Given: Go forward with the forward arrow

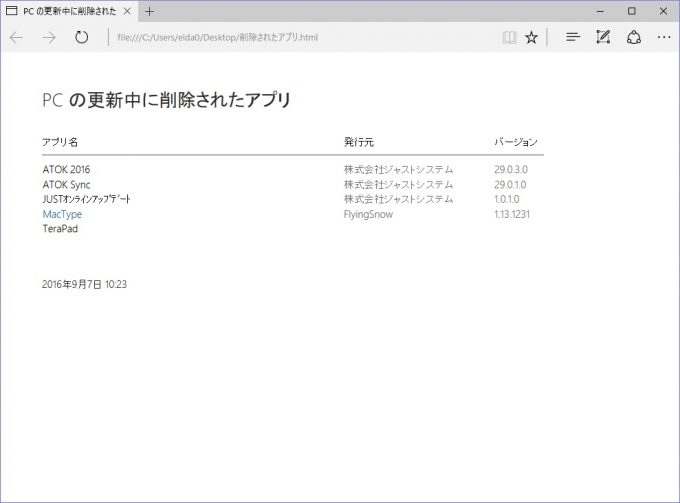Looking at the screenshot, I should (49, 38).
